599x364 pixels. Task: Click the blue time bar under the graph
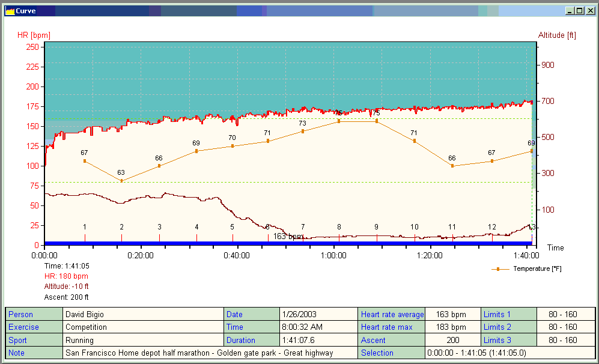pos(288,243)
